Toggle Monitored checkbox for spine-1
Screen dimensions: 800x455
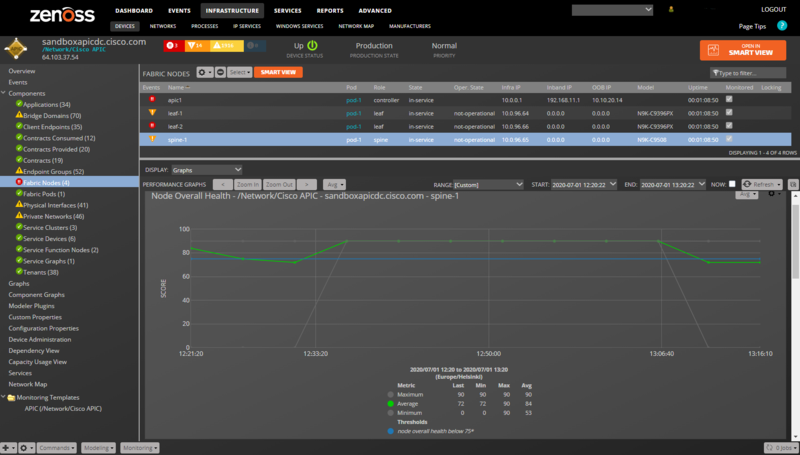click(729, 139)
